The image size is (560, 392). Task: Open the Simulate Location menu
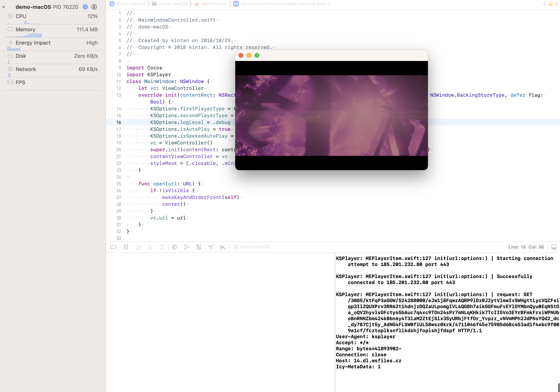211,247
